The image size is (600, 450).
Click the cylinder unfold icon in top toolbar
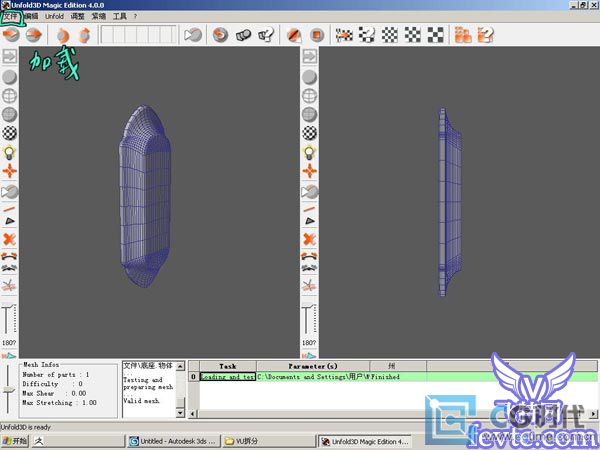tap(243, 35)
